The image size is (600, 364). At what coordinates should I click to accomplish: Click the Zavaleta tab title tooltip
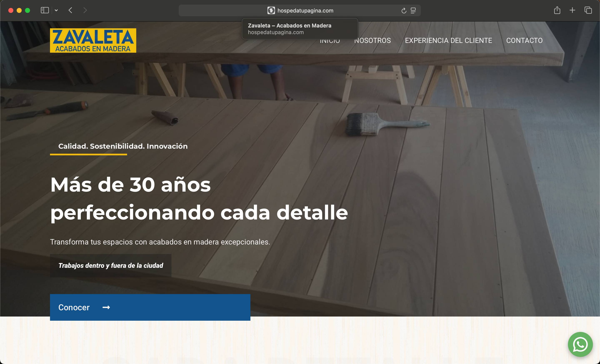(x=300, y=29)
